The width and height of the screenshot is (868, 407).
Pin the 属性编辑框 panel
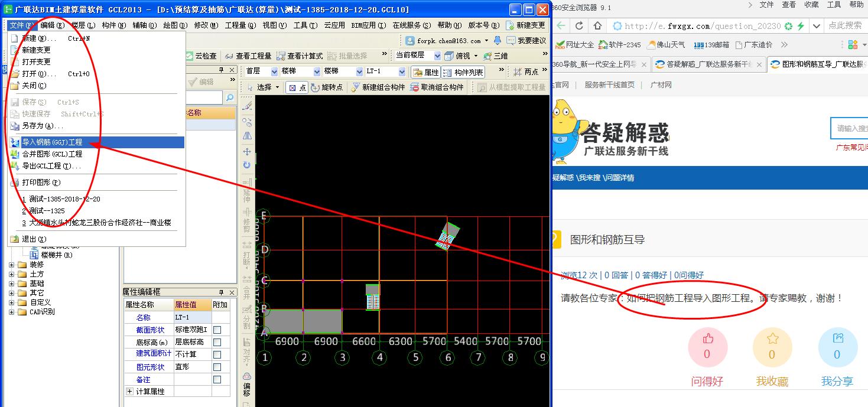pos(222,292)
